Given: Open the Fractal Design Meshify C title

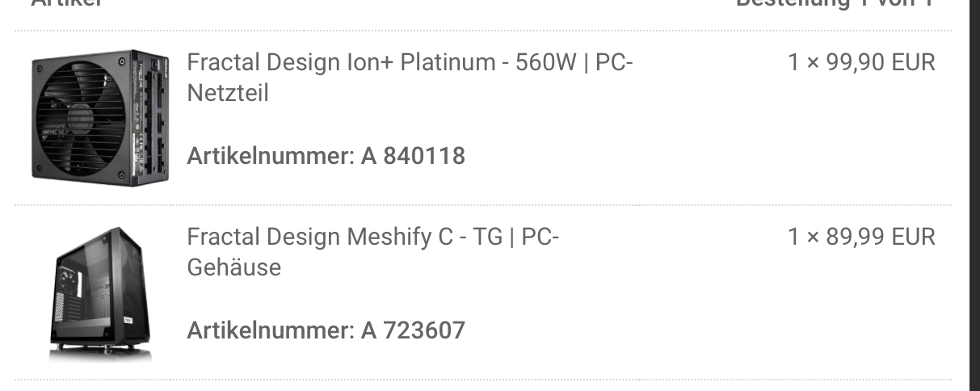Looking at the screenshot, I should 373,252.
